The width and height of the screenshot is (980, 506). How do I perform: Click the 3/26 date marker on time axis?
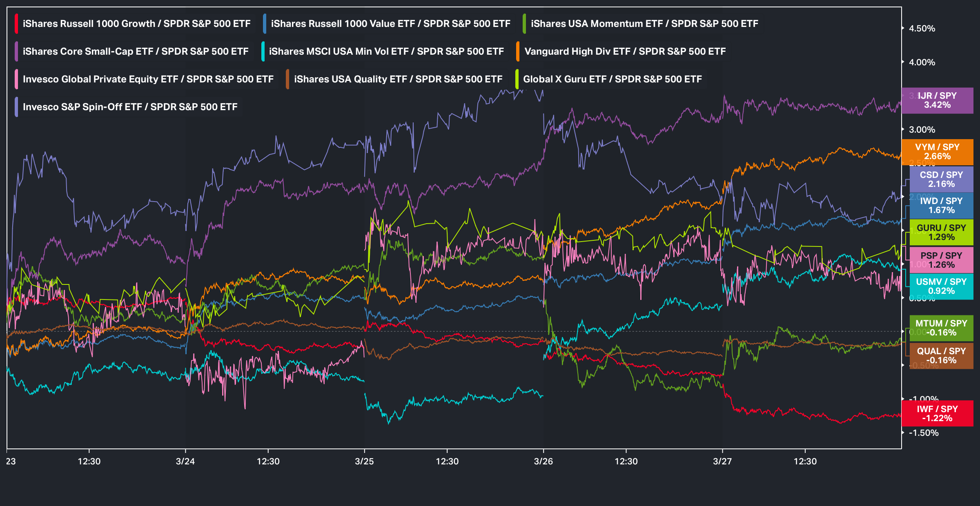click(x=543, y=462)
